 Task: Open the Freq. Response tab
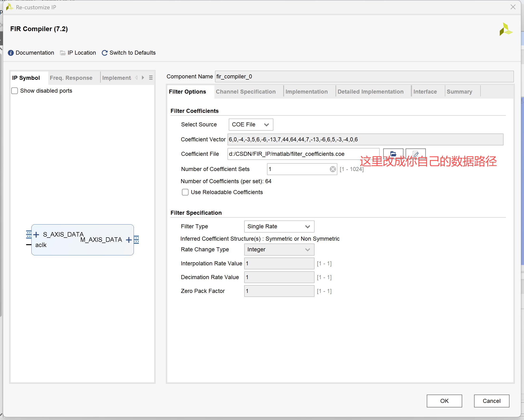tap(71, 78)
